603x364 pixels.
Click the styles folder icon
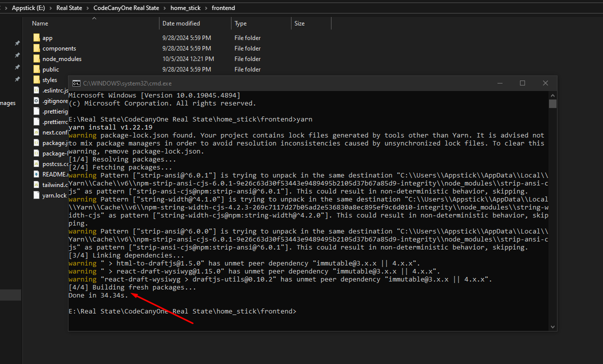click(x=36, y=80)
